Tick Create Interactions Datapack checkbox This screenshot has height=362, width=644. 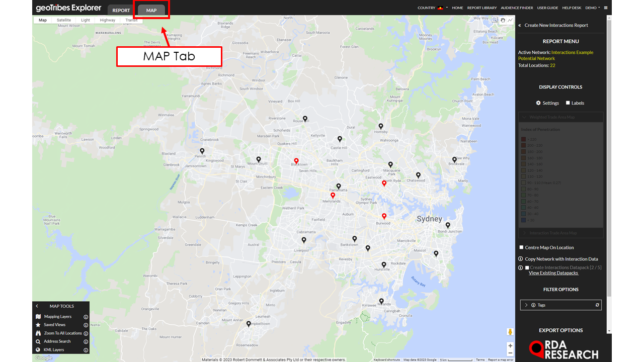point(527,267)
